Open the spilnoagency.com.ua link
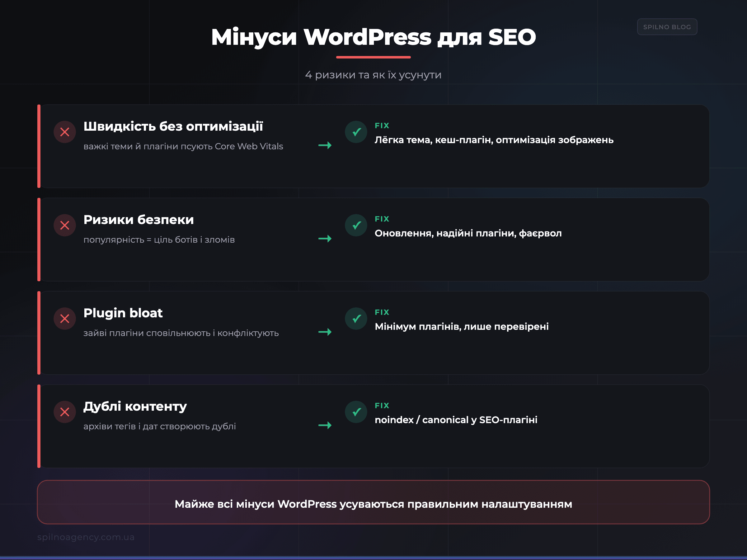This screenshot has height=560, width=747. [86, 537]
